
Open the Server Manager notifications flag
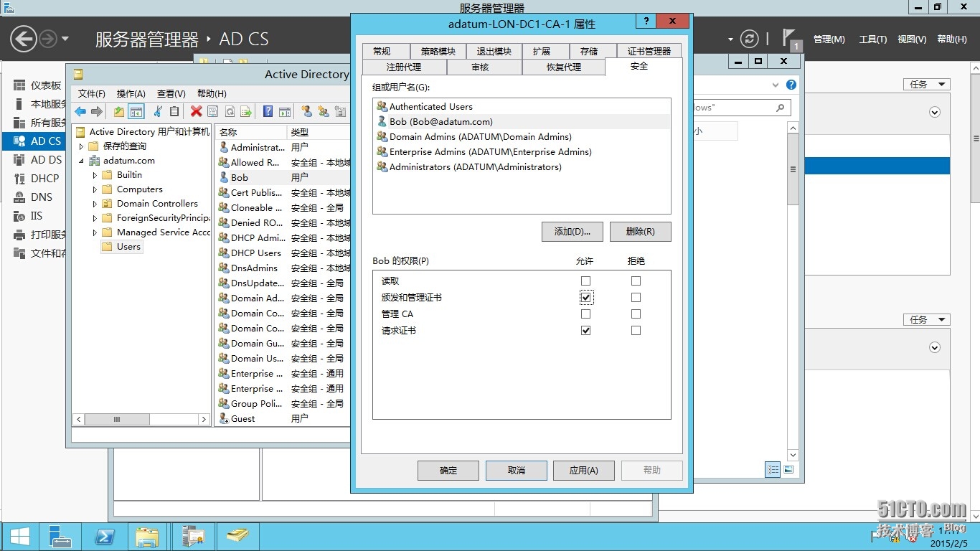[789, 38]
